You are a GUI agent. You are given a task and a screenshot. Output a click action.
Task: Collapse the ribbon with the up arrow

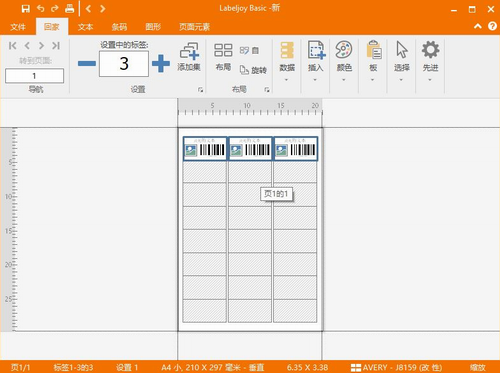click(478, 26)
